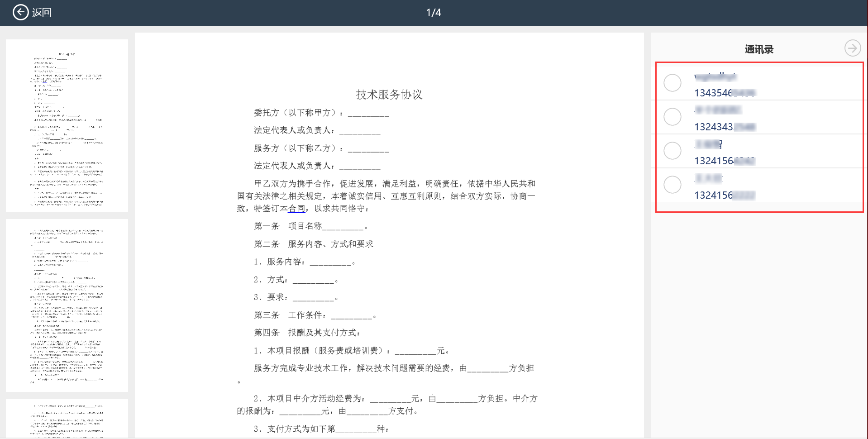
Task: Click the 技术服务协议 document title
Action: click(389, 95)
